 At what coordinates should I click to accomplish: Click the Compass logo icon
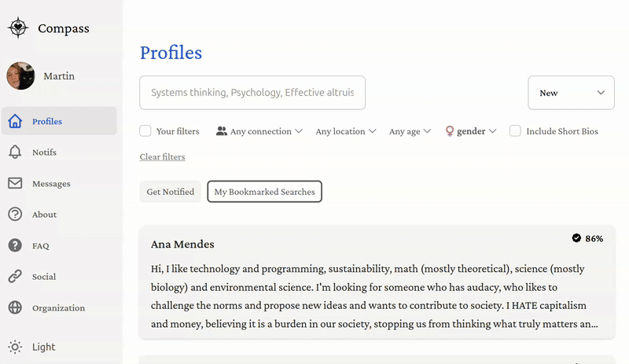point(17,28)
